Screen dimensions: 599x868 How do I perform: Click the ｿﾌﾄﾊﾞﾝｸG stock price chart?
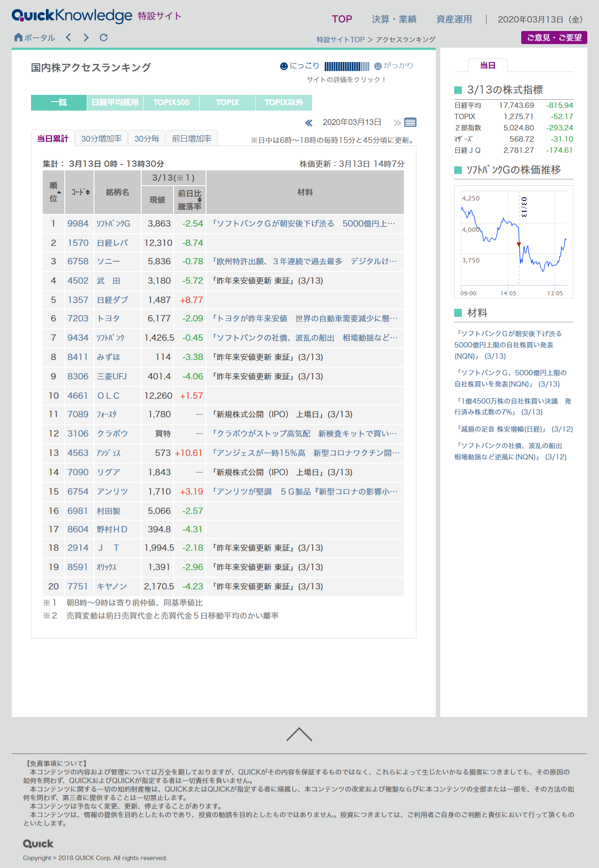(514, 242)
